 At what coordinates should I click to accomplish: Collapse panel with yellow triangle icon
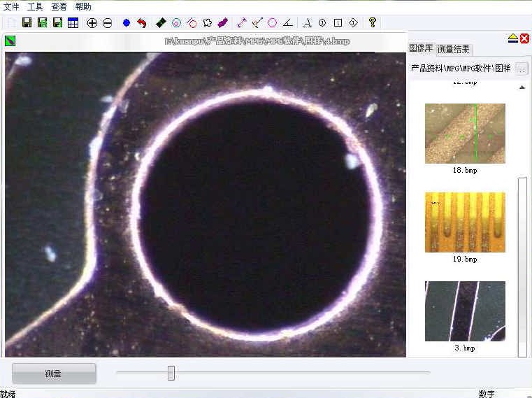tap(512, 38)
